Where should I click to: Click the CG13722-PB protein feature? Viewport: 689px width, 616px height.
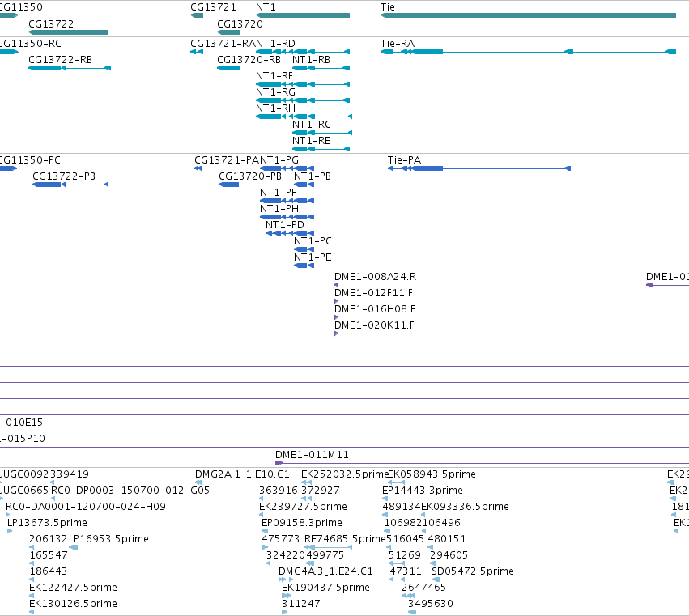(70, 185)
